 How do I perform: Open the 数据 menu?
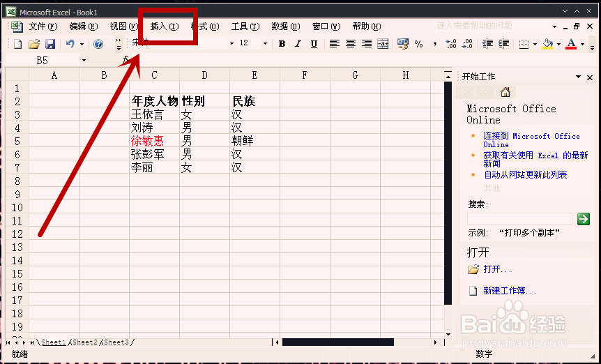tap(286, 26)
